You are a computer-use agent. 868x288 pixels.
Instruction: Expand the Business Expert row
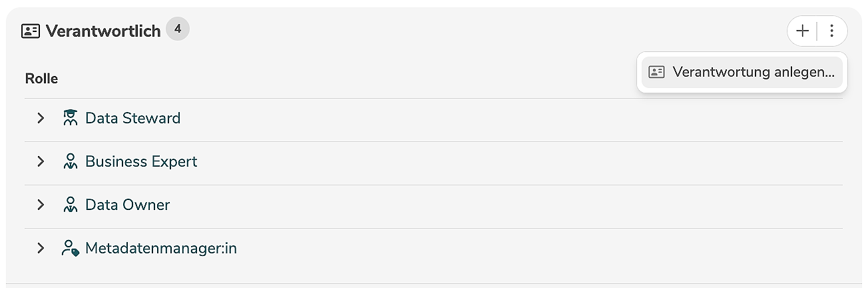[x=41, y=161]
